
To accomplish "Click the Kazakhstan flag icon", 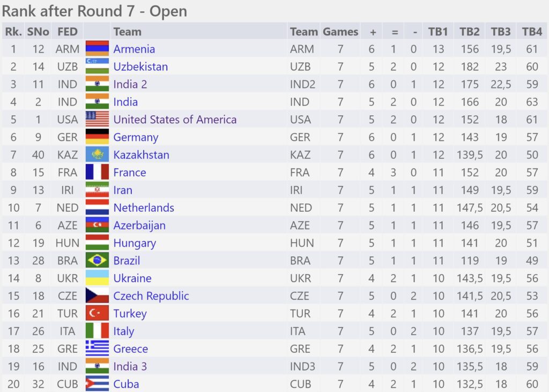I will click(97, 154).
